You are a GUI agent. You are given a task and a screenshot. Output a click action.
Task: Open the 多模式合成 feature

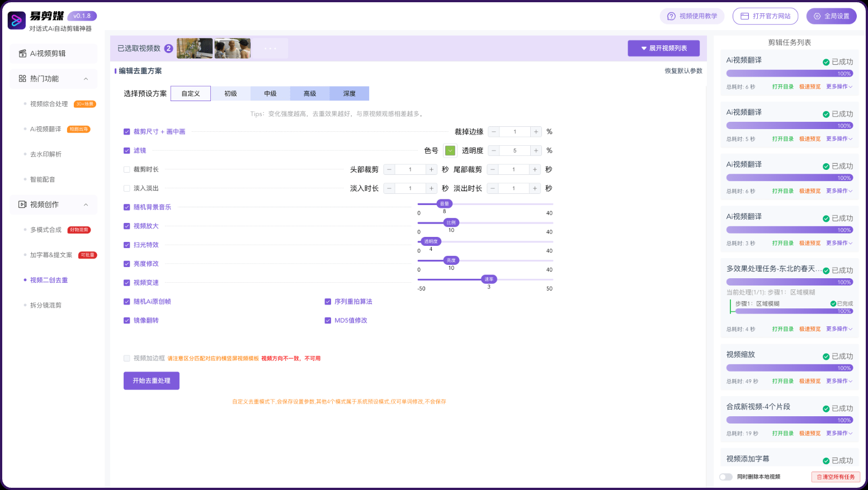pyautogui.click(x=45, y=230)
